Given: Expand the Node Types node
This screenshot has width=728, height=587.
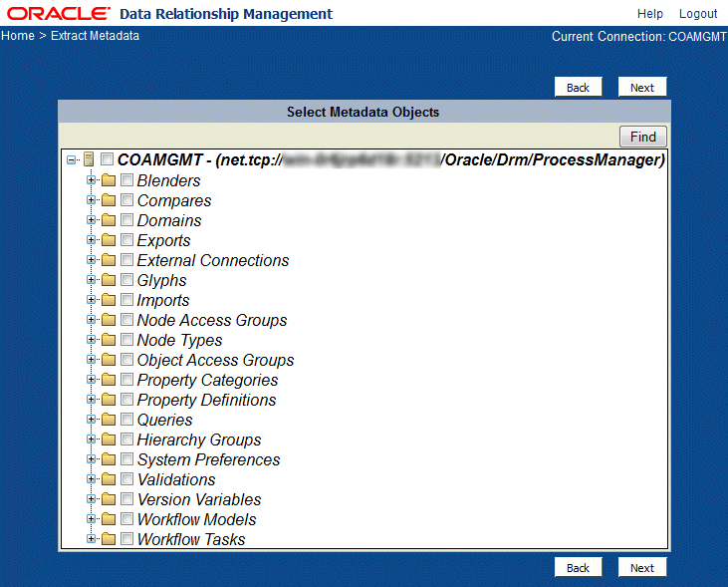Looking at the screenshot, I should coord(91,340).
